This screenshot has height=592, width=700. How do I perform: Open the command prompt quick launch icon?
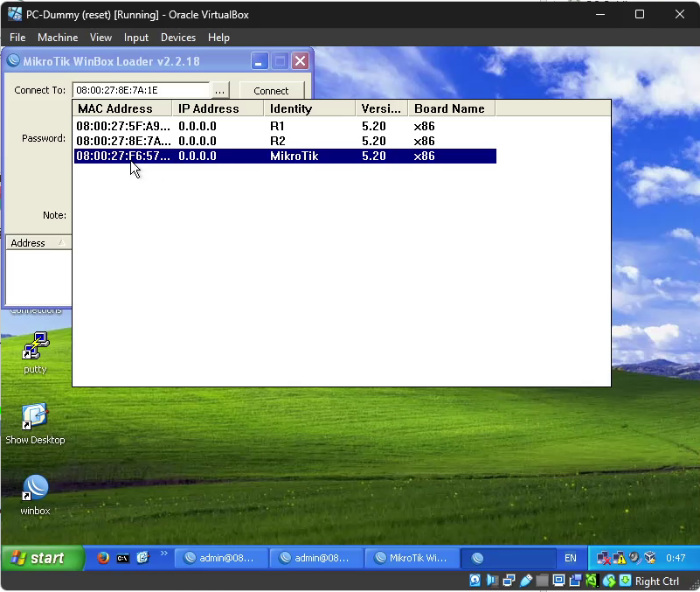pyautogui.click(x=122, y=558)
